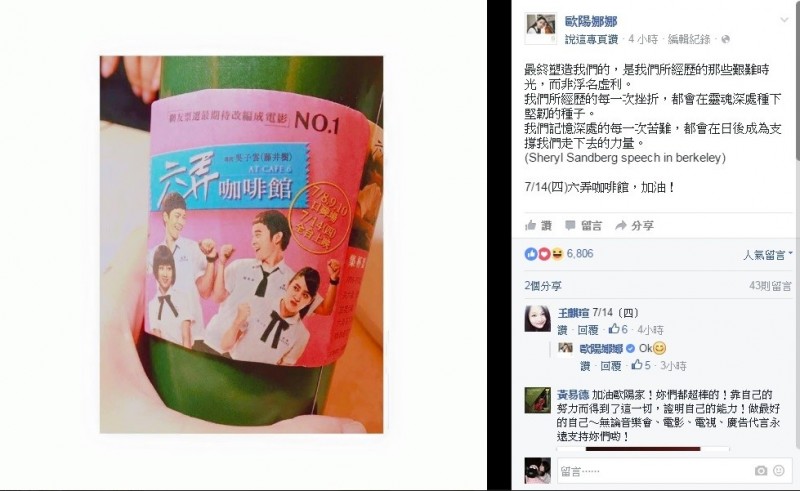The image size is (800, 491).
Task: Click the 六弄咖啡館 bottle photo
Action: click(x=241, y=244)
